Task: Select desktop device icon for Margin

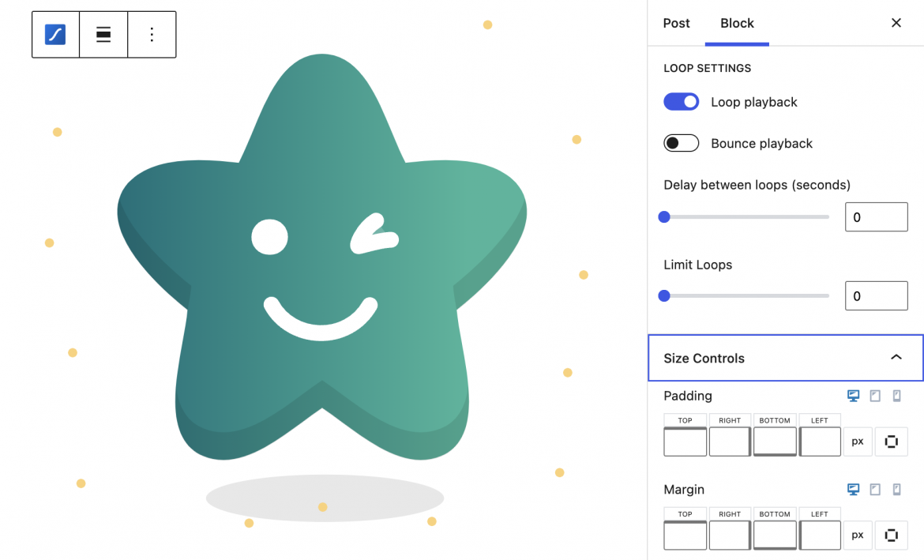Action: click(x=853, y=490)
